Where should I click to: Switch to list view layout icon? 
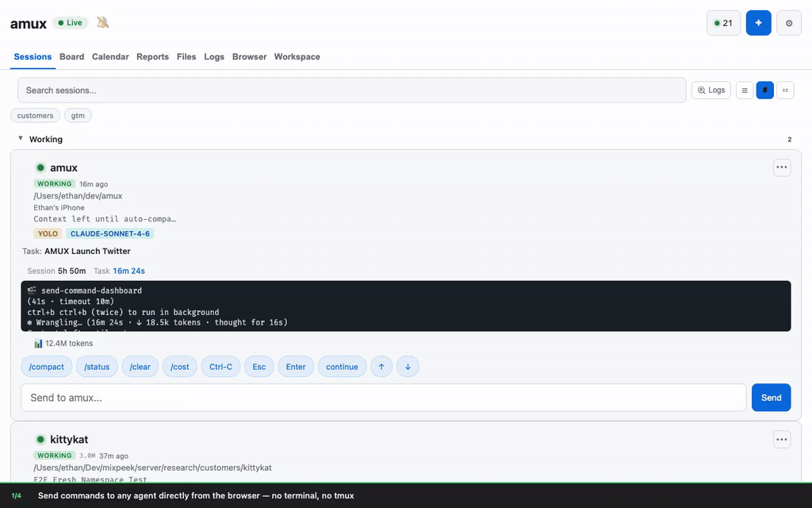(744, 90)
